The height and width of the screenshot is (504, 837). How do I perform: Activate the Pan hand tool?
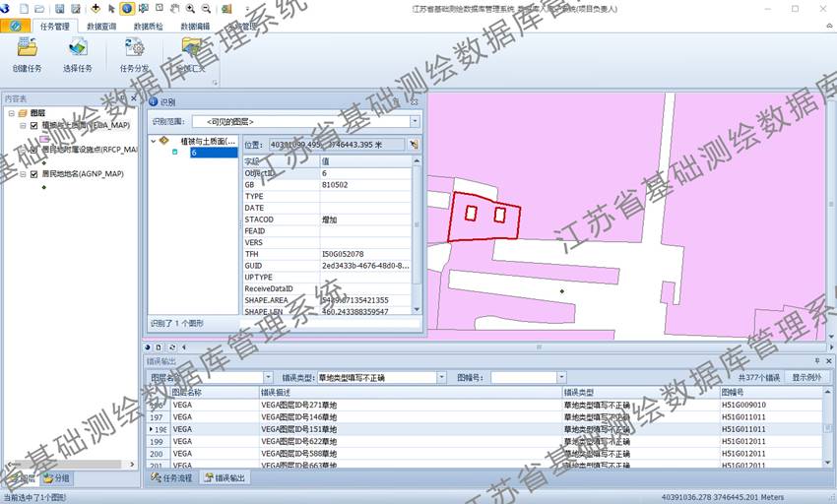(x=174, y=8)
